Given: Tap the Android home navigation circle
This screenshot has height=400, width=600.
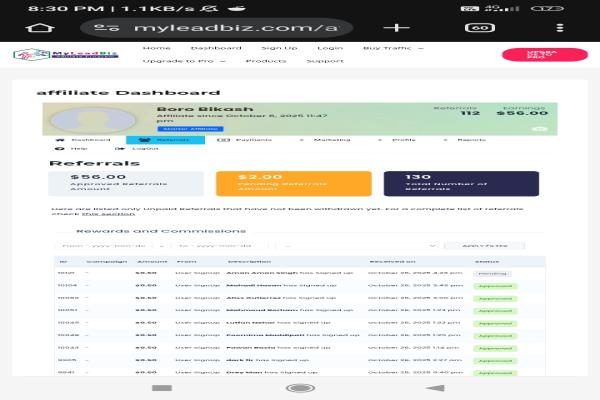Looking at the screenshot, I should [299, 387].
